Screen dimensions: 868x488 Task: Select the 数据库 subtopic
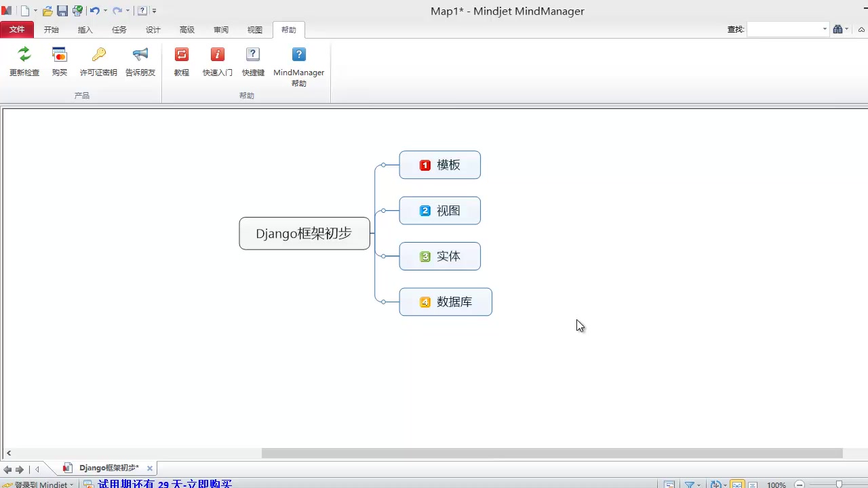pyautogui.click(x=446, y=302)
